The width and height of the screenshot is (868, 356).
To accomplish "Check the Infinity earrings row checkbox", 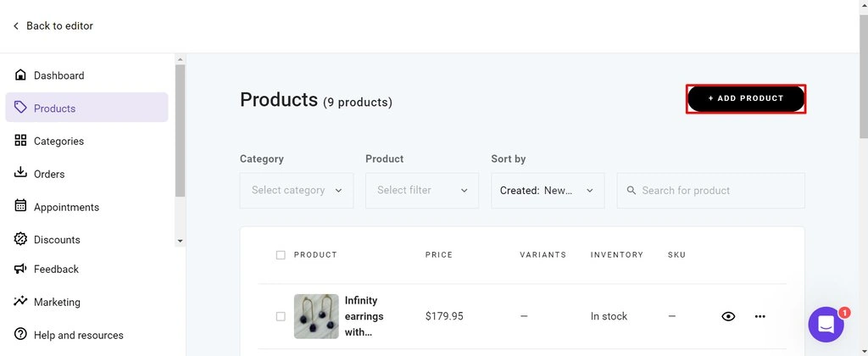I will pos(281,316).
